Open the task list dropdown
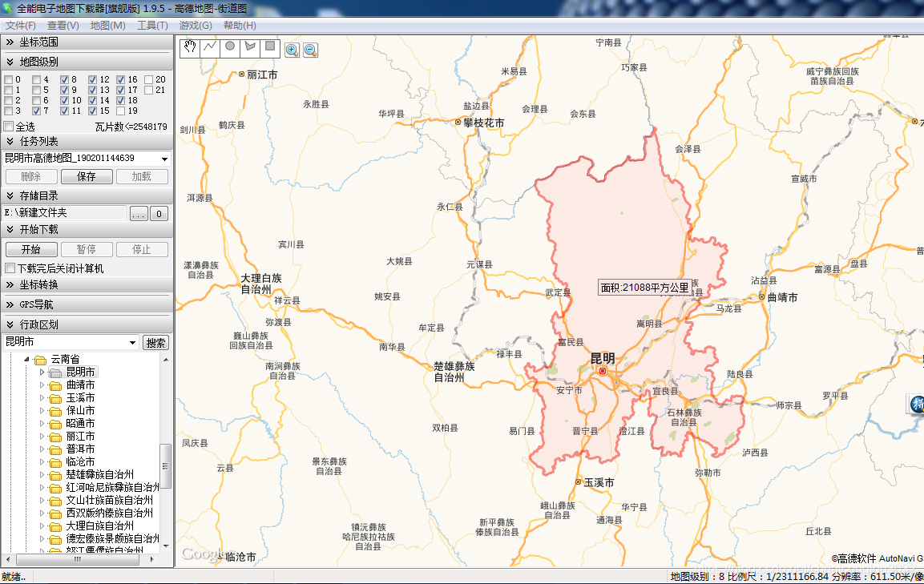Image resolution: width=924 pixels, height=584 pixels. [164, 159]
